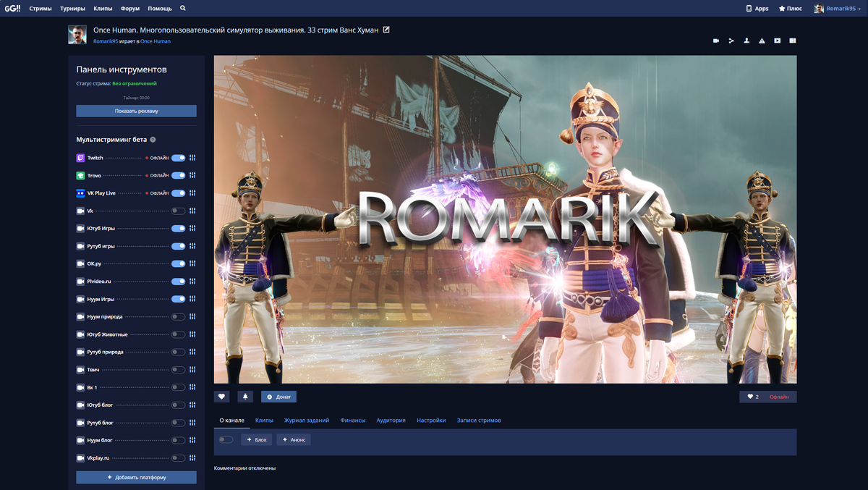Open the Стримы menu

pos(41,8)
